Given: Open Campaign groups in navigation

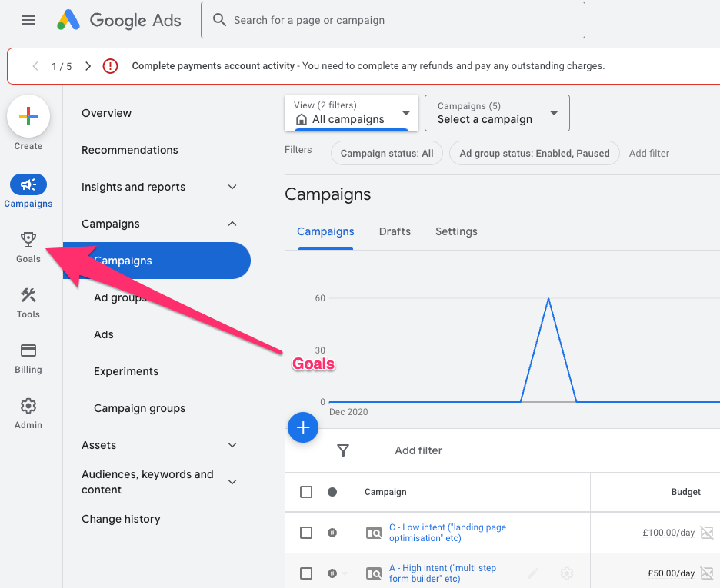Looking at the screenshot, I should [139, 408].
